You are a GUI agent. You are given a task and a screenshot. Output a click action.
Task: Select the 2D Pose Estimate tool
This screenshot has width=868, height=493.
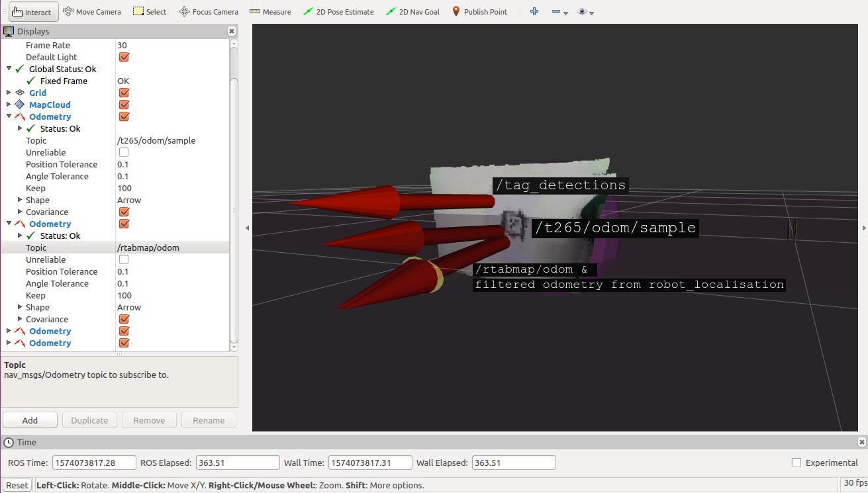click(x=338, y=12)
